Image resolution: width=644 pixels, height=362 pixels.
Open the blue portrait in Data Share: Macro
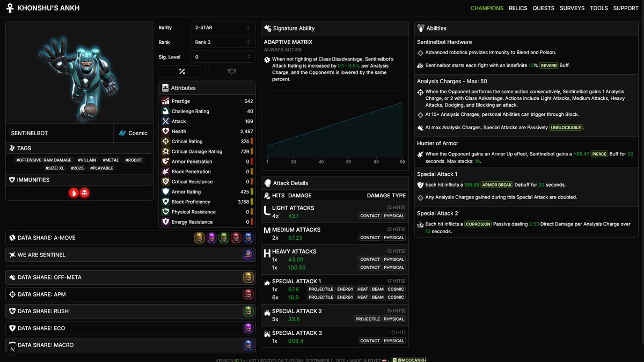(248, 345)
